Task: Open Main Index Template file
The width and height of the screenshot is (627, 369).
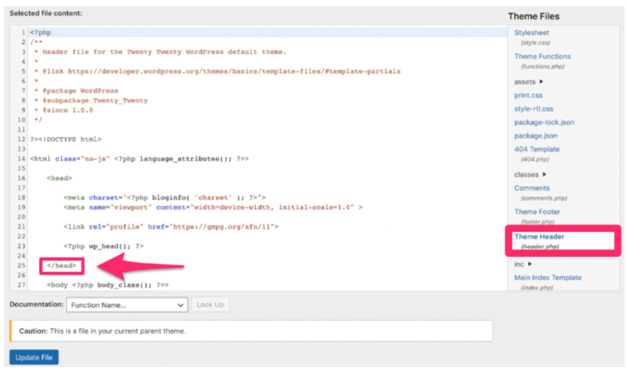Action: (x=547, y=277)
